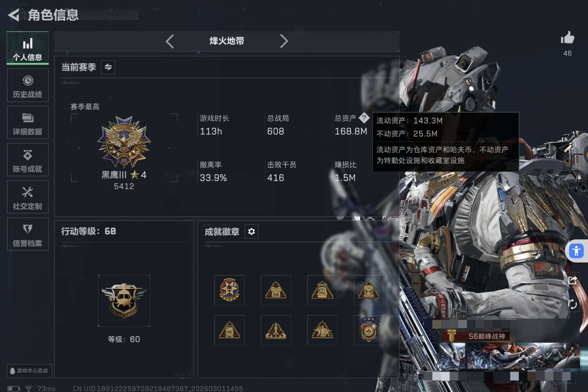Click the 总资产 question mark help icon
Screen dimensions: 588x392
364,118
